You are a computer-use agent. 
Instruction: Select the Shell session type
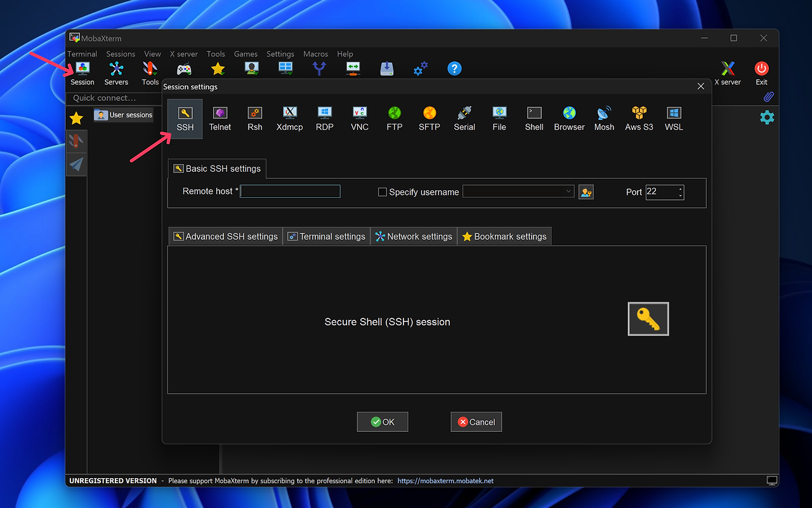point(534,119)
